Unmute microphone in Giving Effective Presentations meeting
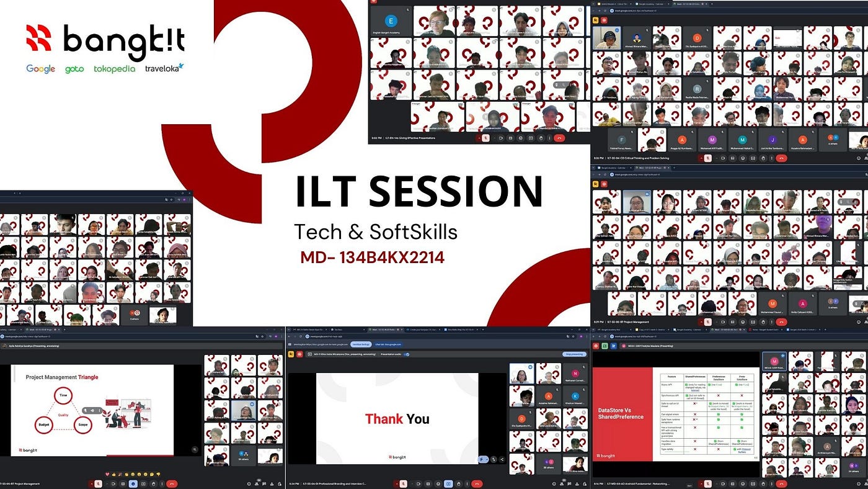The height and width of the screenshot is (489, 868). click(485, 138)
